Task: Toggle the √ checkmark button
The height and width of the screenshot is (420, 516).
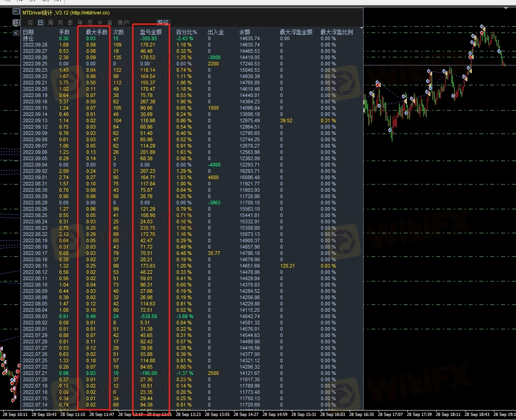Action: tap(16, 32)
